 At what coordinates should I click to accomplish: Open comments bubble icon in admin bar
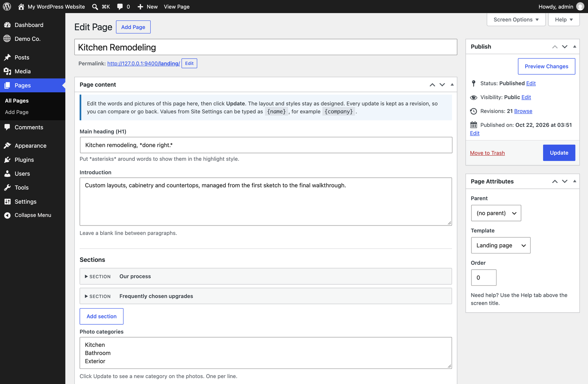[x=120, y=7]
